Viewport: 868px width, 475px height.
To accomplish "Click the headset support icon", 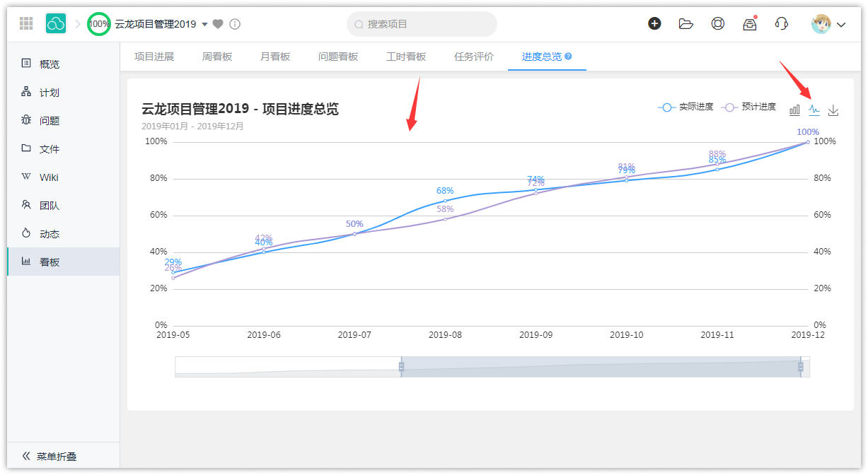I will tap(782, 24).
